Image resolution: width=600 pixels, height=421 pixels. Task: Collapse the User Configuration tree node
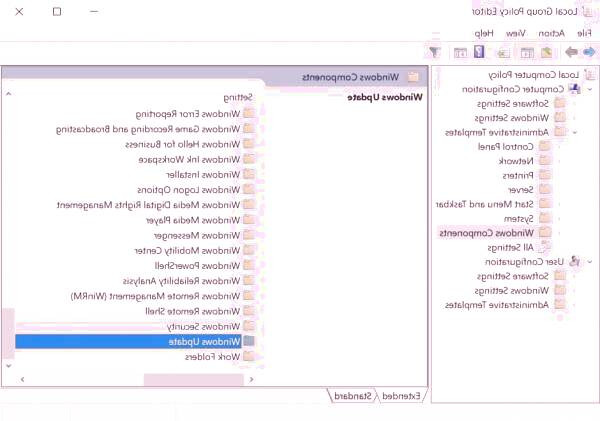coord(591,262)
